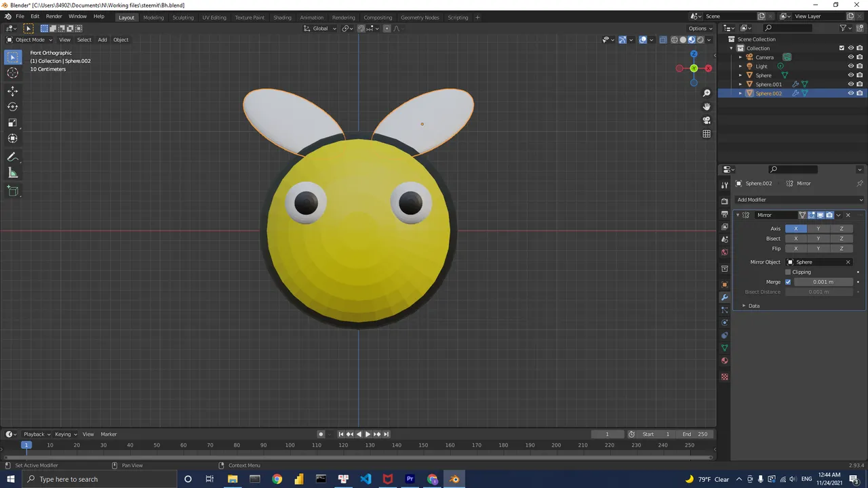
Task: Clear the Mirror Object Sphere field
Action: 848,262
